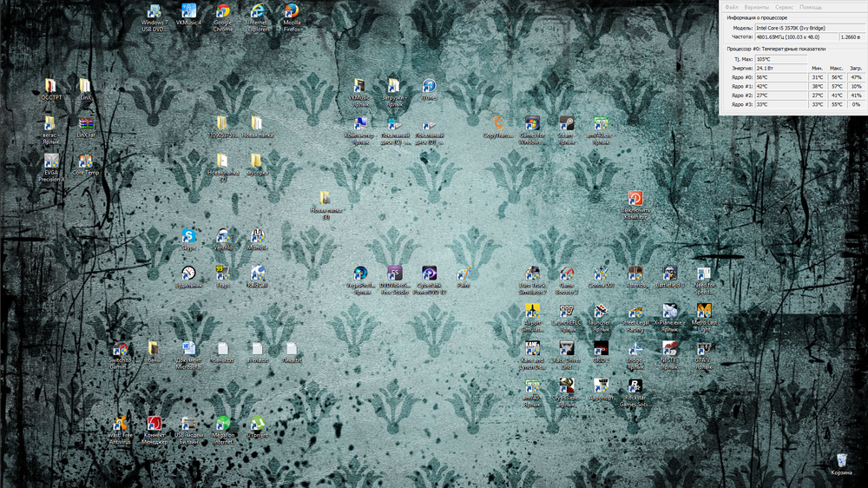Open the LinX folder

point(85,89)
